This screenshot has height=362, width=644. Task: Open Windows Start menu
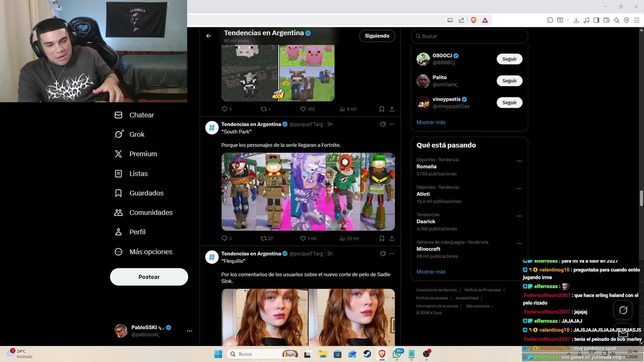(218, 354)
